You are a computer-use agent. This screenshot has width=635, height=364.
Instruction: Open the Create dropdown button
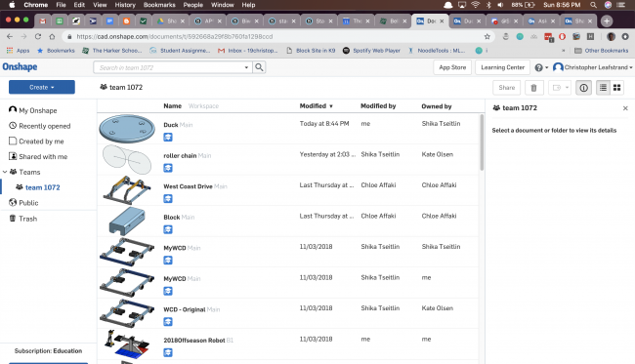[42, 87]
